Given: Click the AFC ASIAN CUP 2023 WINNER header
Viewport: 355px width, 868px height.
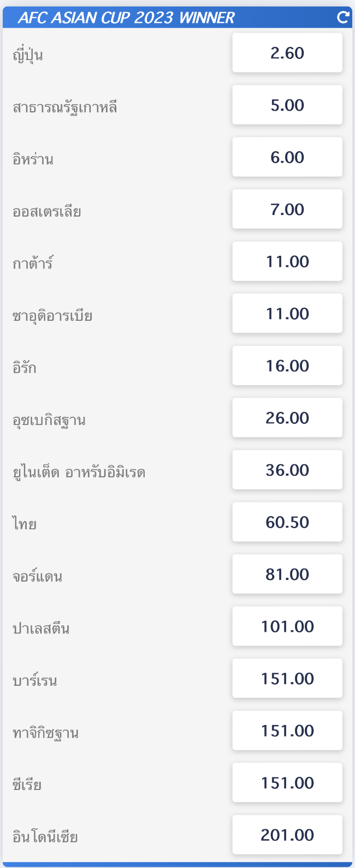Looking at the screenshot, I should pos(127,17).
